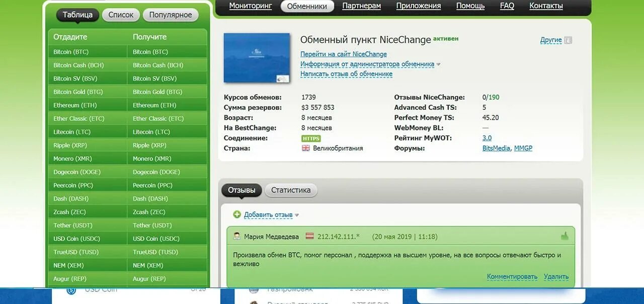Open the BitsMedia forum link

496,148
